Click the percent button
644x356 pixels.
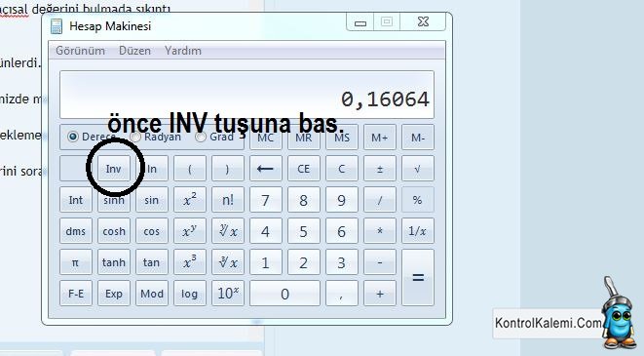coord(418,200)
